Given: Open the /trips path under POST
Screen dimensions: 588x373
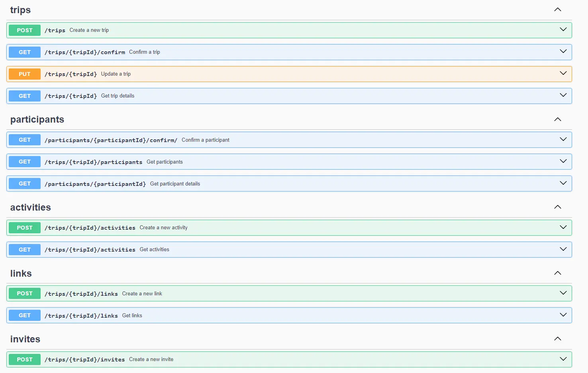Looking at the screenshot, I should [55, 30].
